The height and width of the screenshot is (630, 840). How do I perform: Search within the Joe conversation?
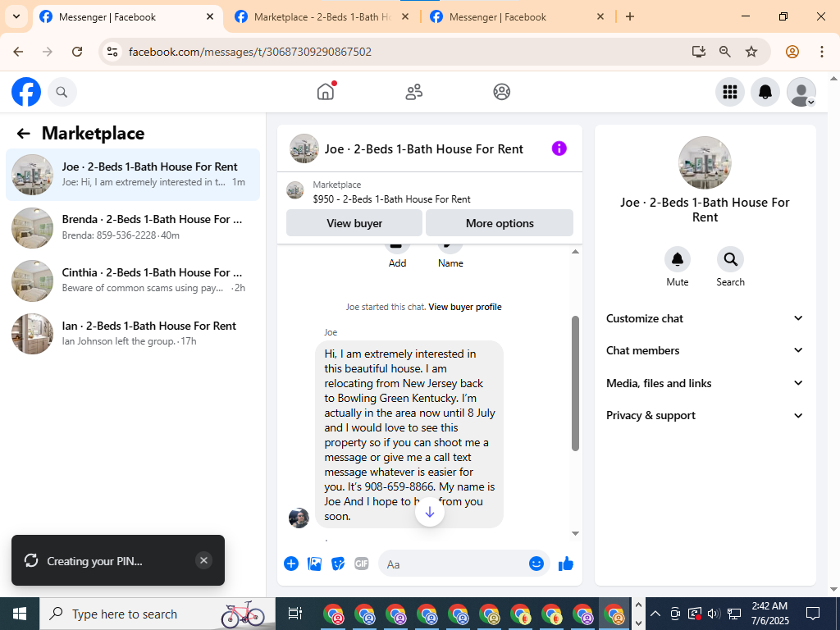[x=730, y=267]
